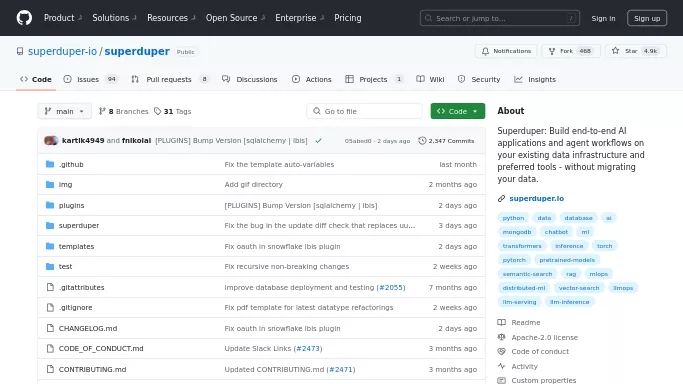The image size is (683, 384).
Task: Open the #2055 pull request link
Action: [x=391, y=287]
